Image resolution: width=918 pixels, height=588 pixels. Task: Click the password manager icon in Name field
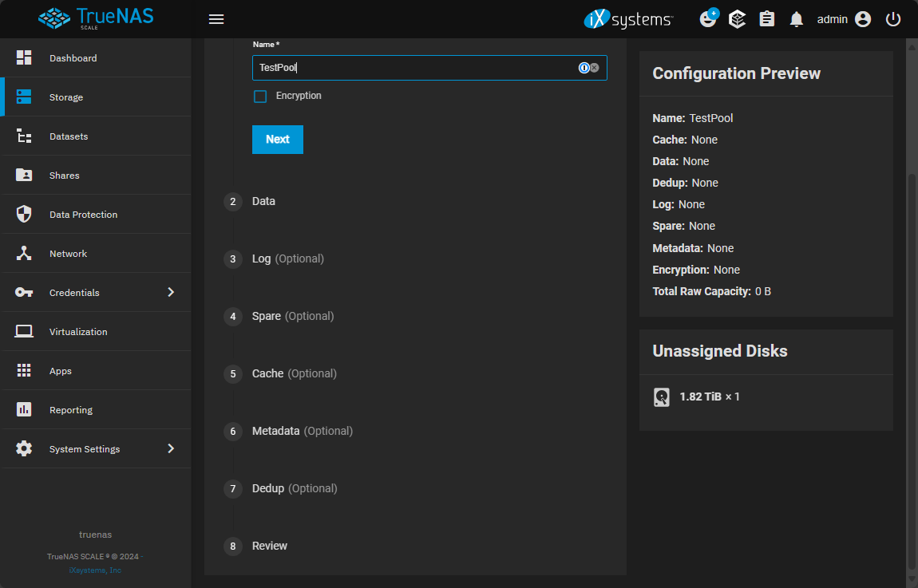tap(584, 68)
